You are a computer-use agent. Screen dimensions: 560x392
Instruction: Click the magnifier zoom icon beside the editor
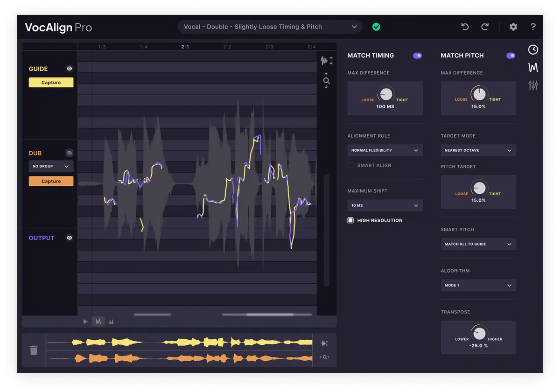point(326,80)
